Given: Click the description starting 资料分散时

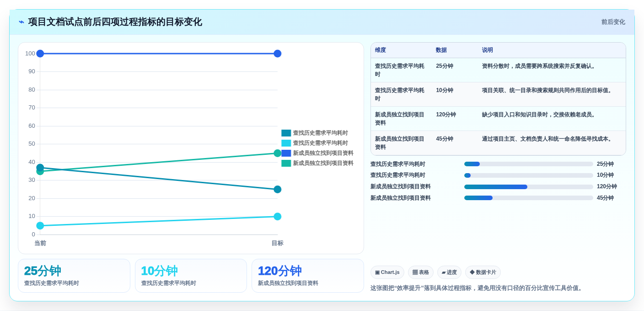Looking at the screenshot, I should 540,66.
